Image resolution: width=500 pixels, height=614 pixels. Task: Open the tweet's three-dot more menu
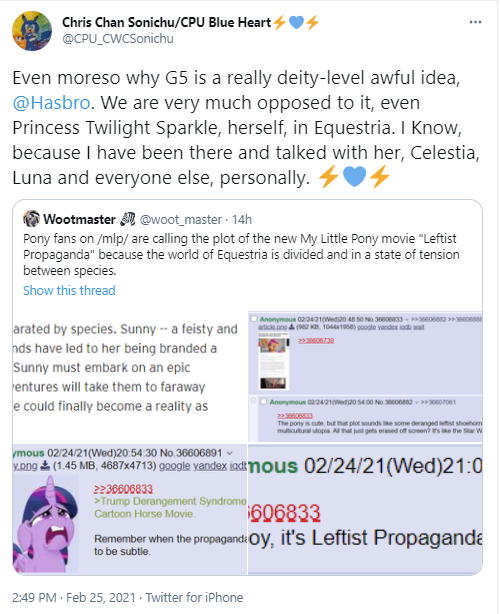pyautogui.click(x=475, y=22)
